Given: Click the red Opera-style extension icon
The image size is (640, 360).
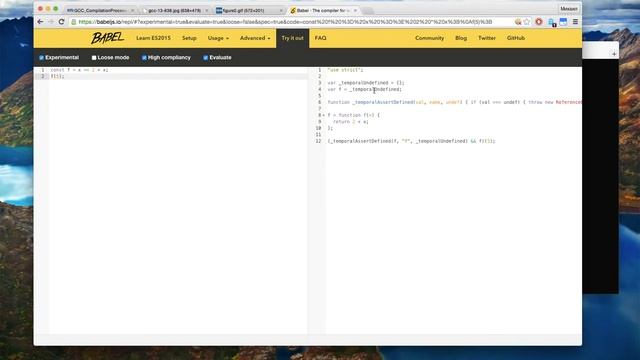Looking at the screenshot, I should [x=539, y=22].
